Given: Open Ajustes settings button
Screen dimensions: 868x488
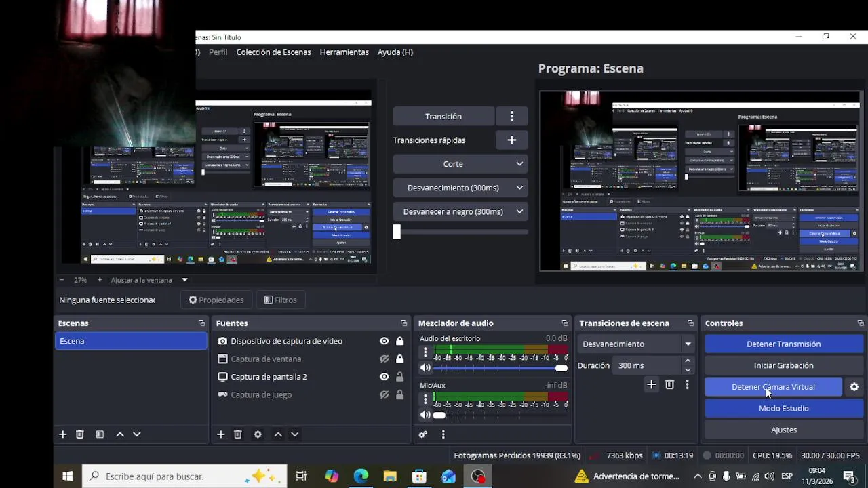Looking at the screenshot, I should coord(784,430).
